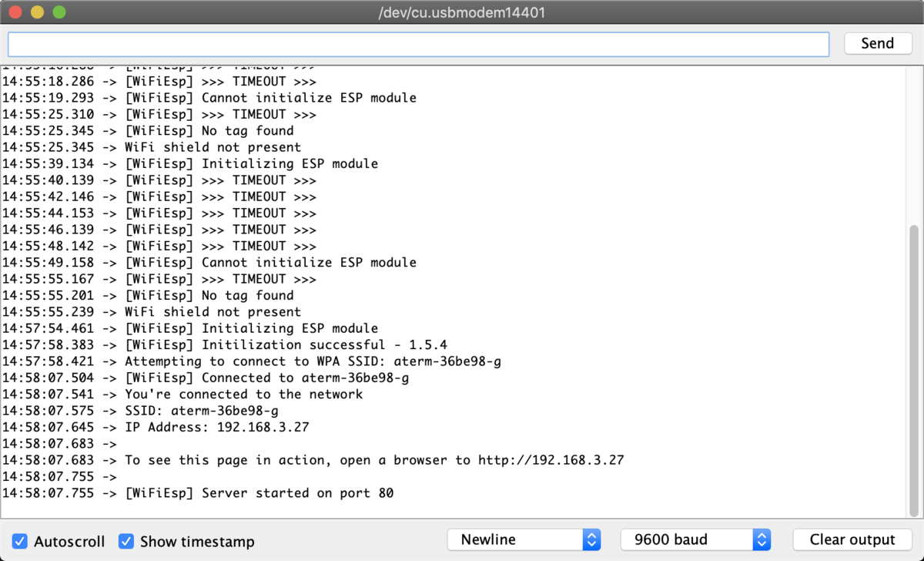
Task: Select the line 'IP Address: 192.168.3.27'
Action: point(156,427)
